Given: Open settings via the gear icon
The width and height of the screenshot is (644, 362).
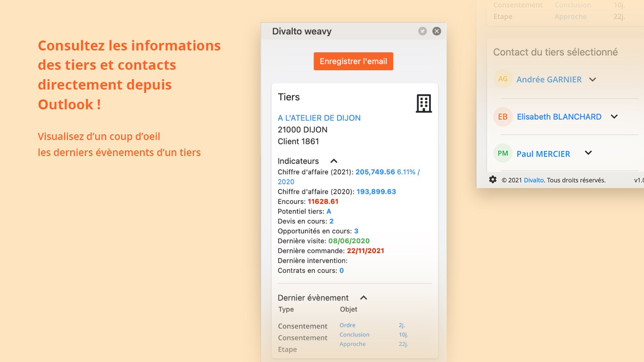Looking at the screenshot, I should click(493, 180).
